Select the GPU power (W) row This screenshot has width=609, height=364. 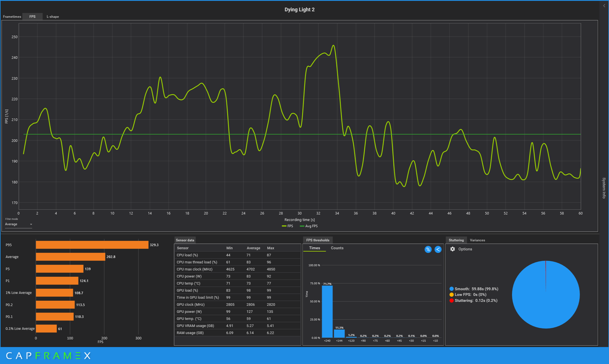click(237, 312)
